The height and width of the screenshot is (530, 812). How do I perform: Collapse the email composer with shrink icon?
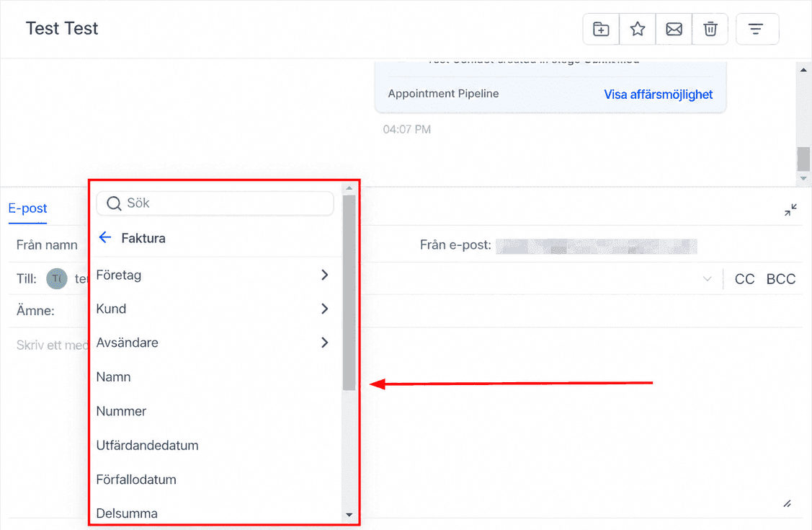[790, 210]
